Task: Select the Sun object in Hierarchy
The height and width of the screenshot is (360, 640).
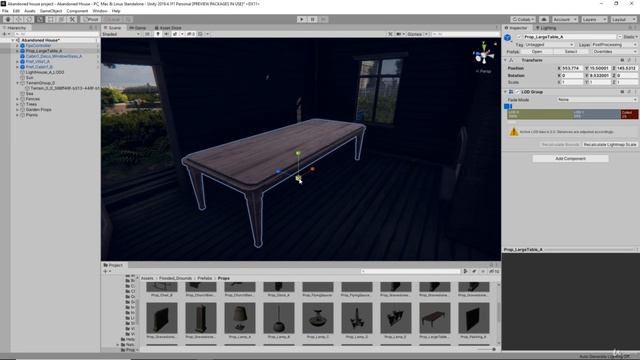Action: point(29,78)
